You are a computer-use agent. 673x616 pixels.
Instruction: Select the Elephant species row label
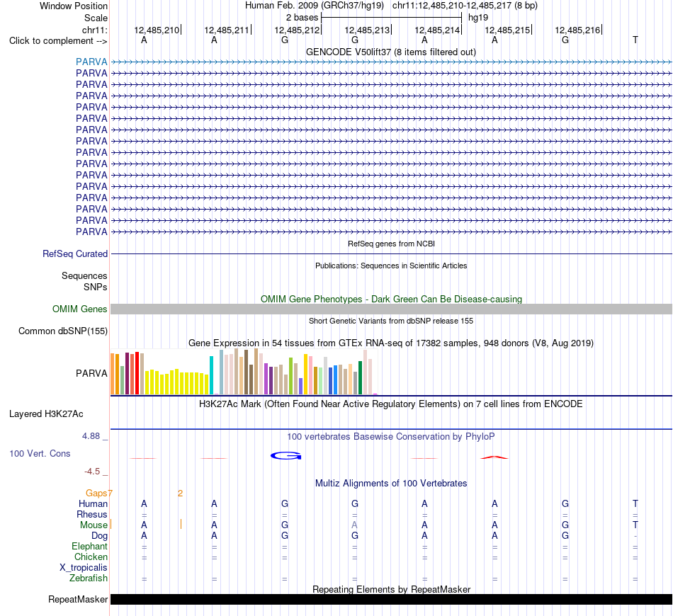pos(89,546)
